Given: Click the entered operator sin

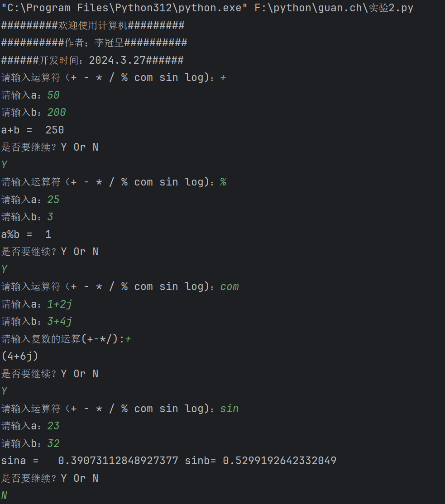Looking at the screenshot, I should (230, 409).
